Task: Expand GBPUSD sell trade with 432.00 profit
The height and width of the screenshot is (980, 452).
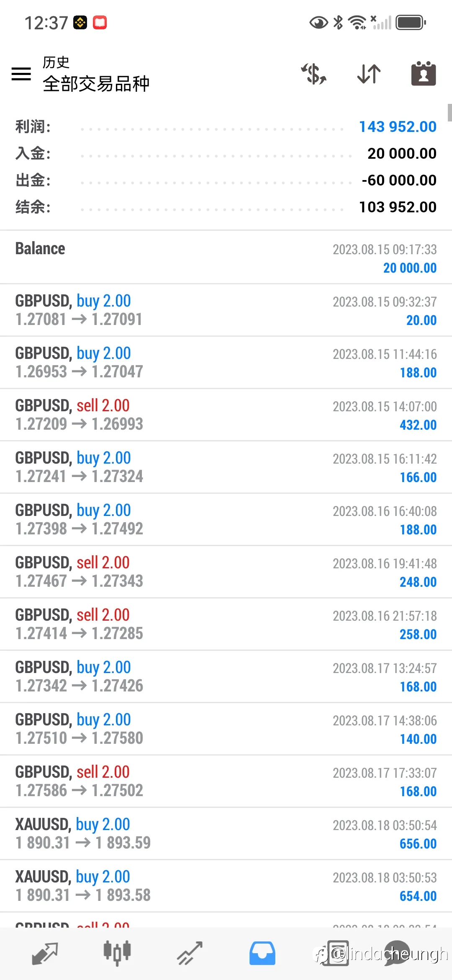Action: coord(226,415)
